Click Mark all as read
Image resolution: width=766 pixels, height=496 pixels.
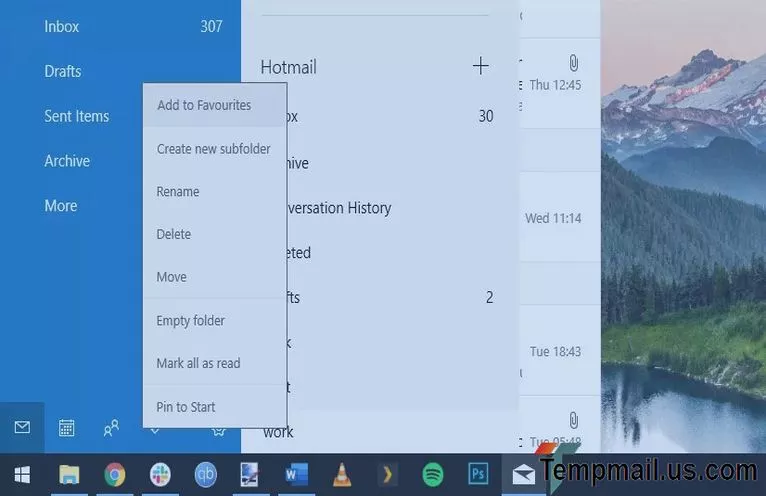coord(198,364)
